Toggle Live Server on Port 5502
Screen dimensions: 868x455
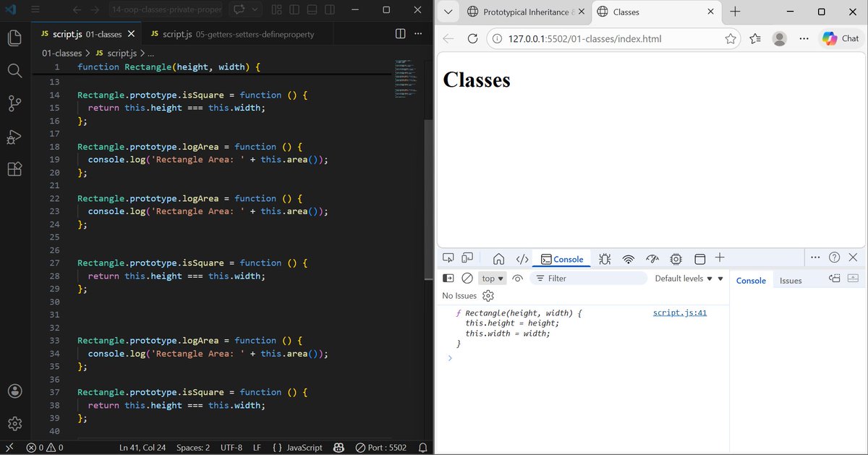point(381,448)
